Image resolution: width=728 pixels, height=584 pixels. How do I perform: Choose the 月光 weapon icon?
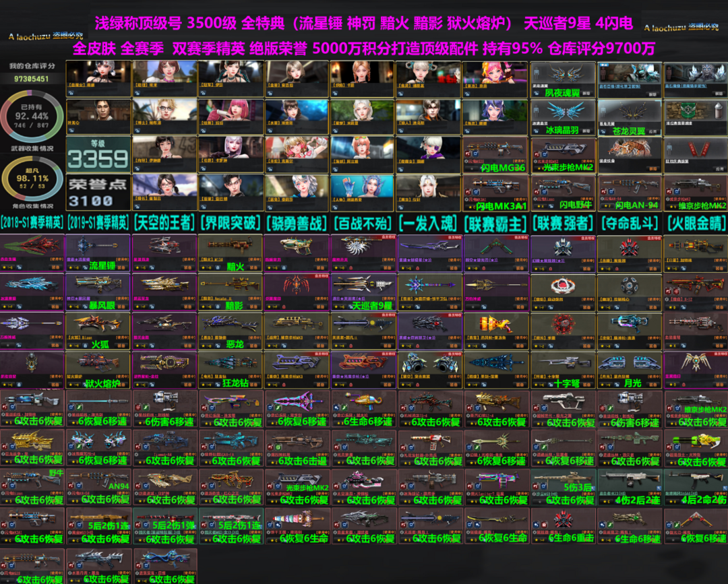coord(629,369)
